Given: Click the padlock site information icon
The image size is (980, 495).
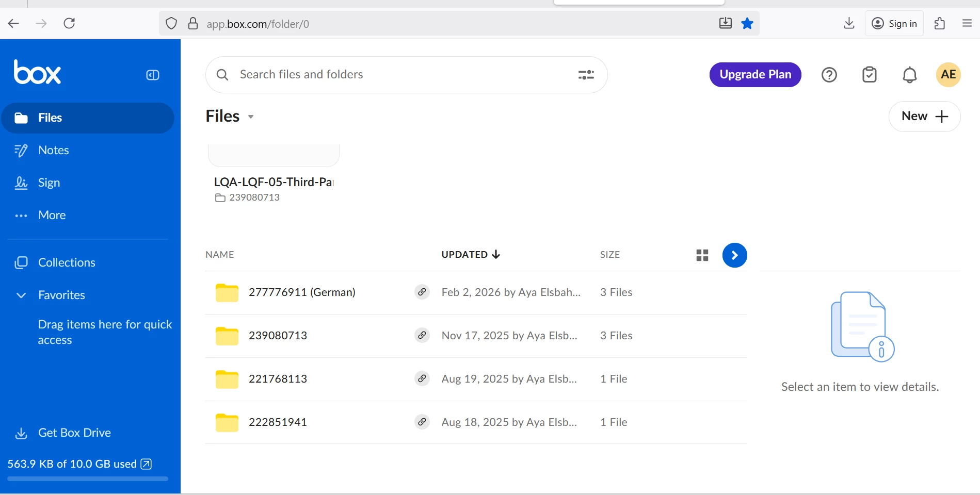Looking at the screenshot, I should pos(192,24).
